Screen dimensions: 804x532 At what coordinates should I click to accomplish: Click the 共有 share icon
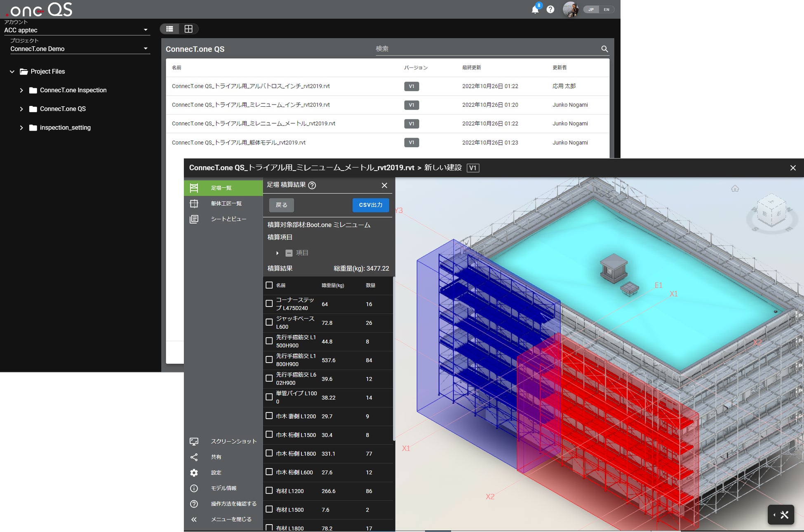coord(194,457)
